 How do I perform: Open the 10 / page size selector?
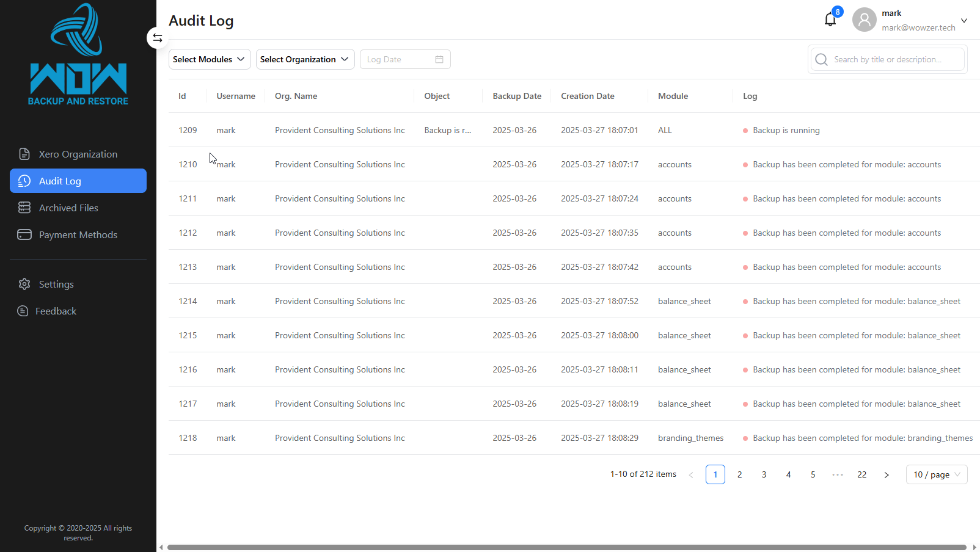[x=936, y=474]
